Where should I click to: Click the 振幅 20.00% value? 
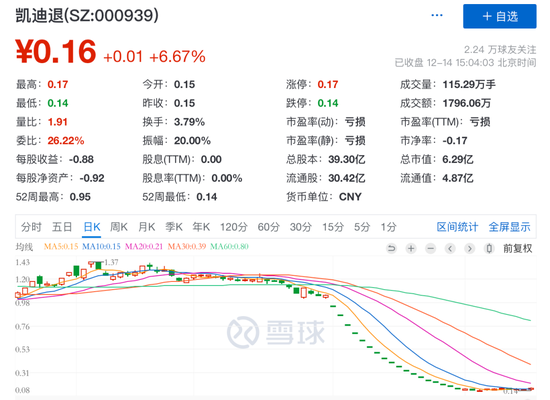tap(192, 141)
